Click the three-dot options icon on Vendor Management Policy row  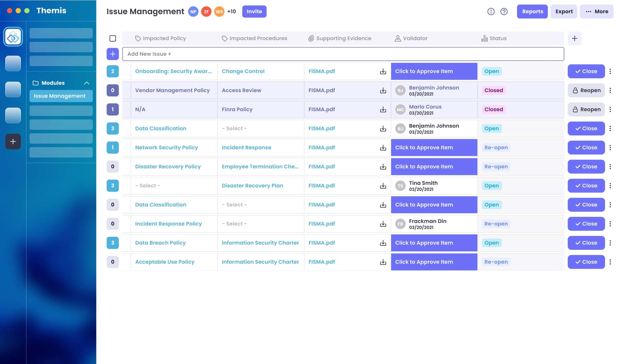click(611, 90)
